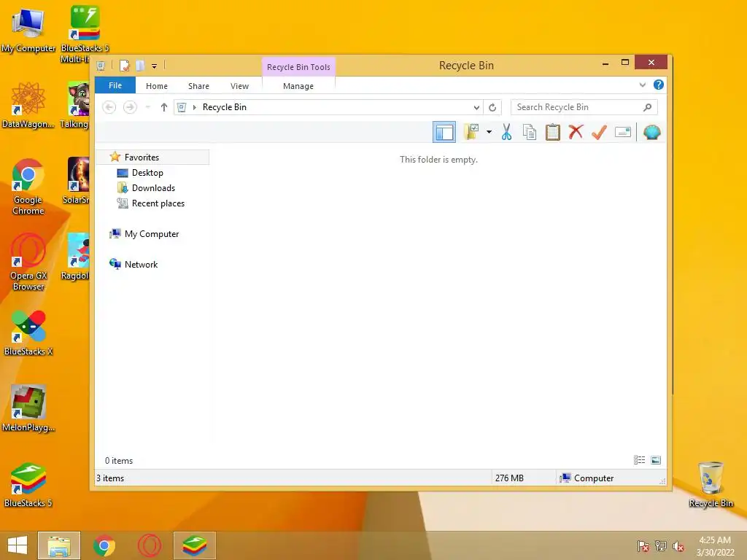
Task: Switch to the View ribbon tab
Action: pyautogui.click(x=239, y=86)
